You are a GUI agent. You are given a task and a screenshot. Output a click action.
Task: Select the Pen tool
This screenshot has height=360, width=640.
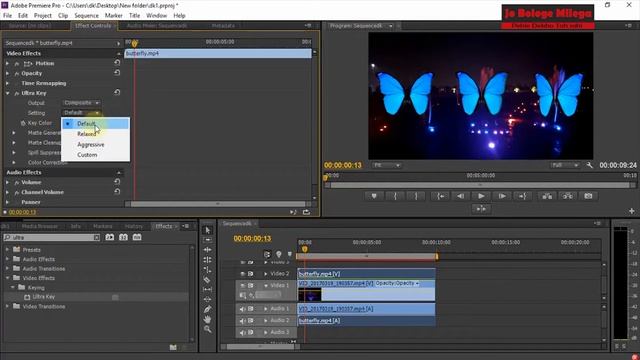(207, 309)
